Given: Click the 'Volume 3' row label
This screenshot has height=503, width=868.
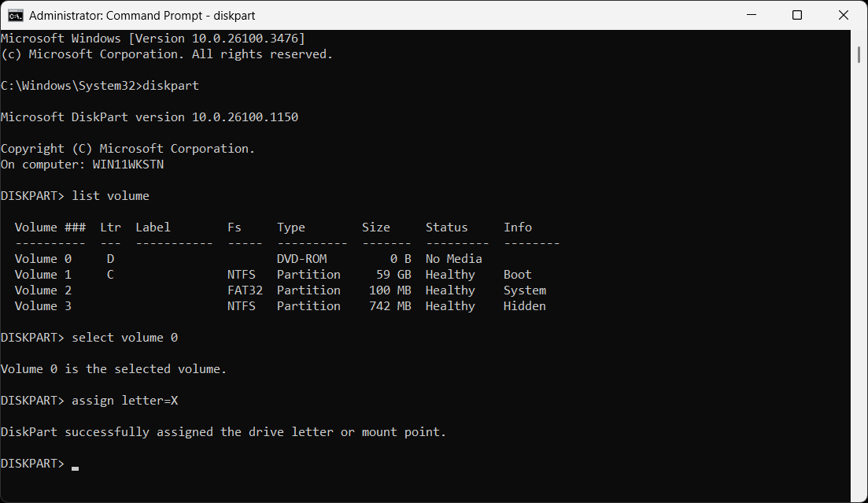Looking at the screenshot, I should 43,305.
